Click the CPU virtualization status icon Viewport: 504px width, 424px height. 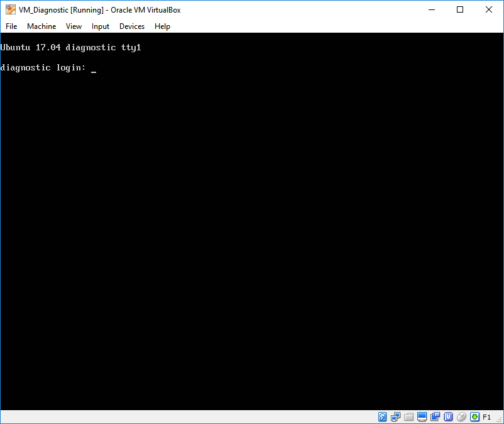tap(449, 417)
